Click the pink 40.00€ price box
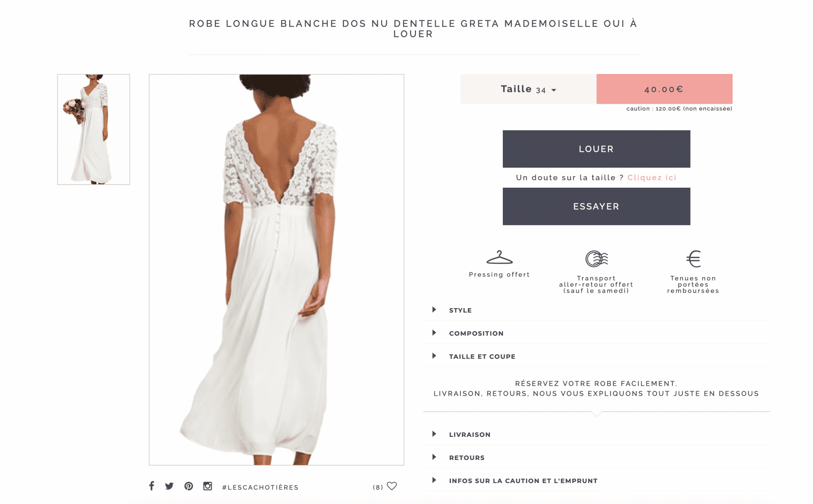813x504 pixels. pyautogui.click(x=665, y=89)
